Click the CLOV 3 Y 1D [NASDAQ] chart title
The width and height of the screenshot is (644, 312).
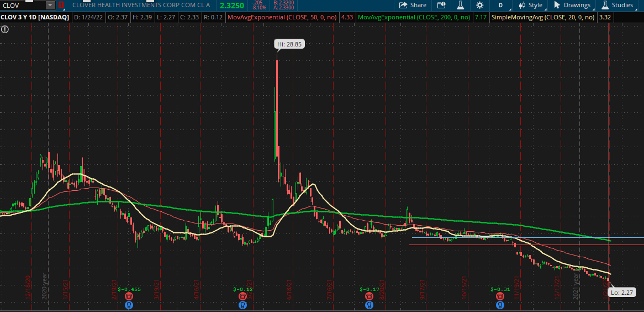(x=34, y=17)
